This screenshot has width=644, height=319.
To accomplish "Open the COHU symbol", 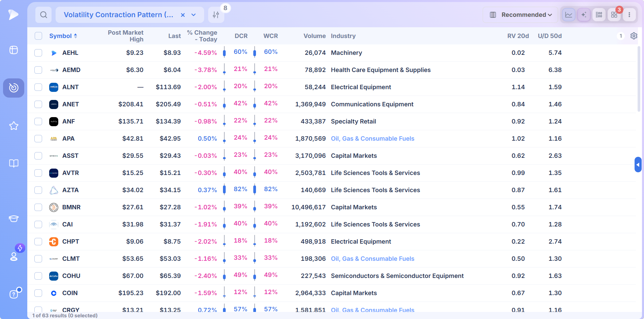I will pyautogui.click(x=71, y=276).
